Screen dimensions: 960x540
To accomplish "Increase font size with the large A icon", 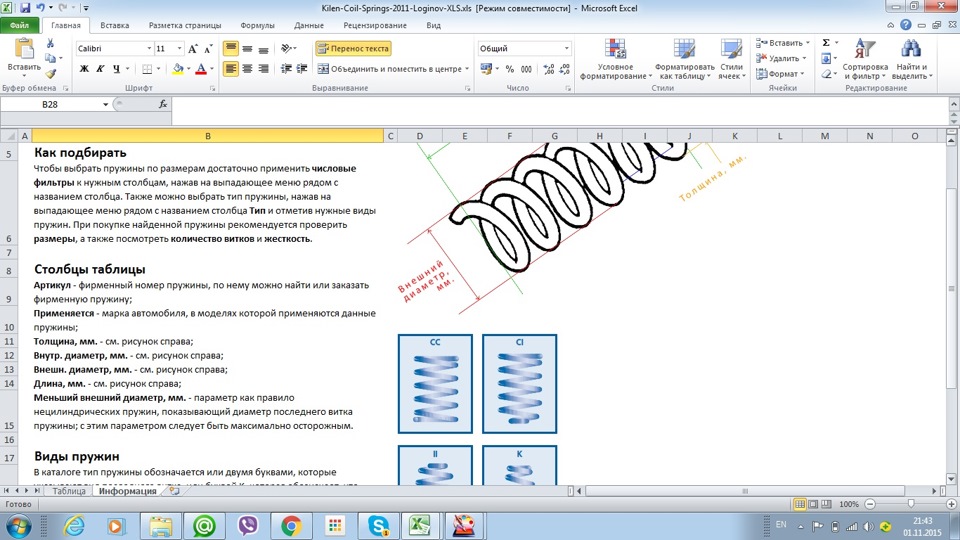I will click(193, 48).
